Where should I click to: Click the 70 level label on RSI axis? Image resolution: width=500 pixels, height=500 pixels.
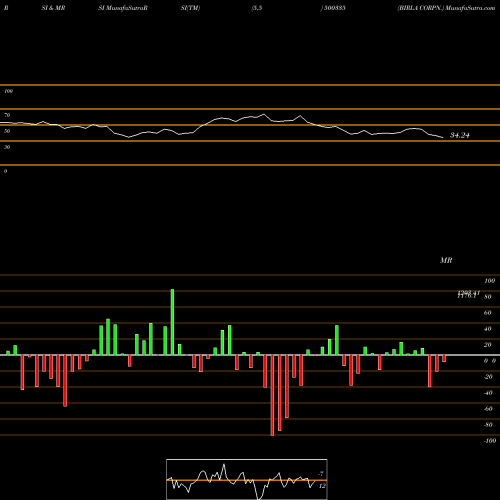click(7, 115)
